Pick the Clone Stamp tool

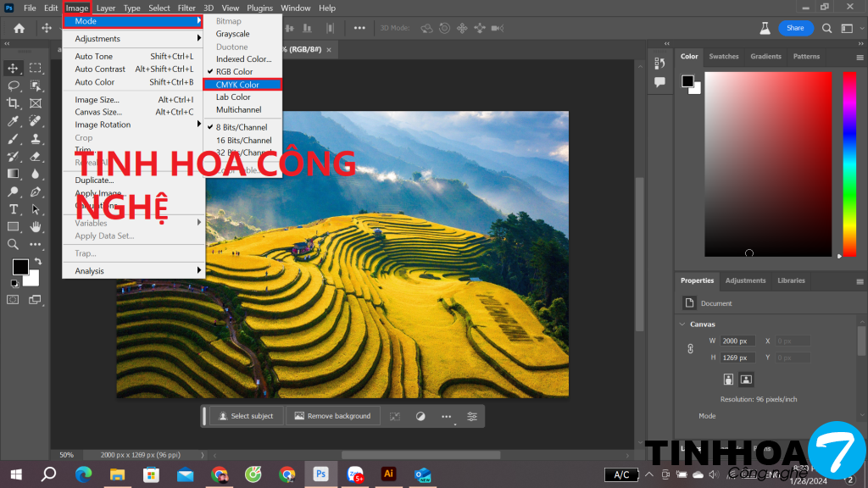click(36, 139)
